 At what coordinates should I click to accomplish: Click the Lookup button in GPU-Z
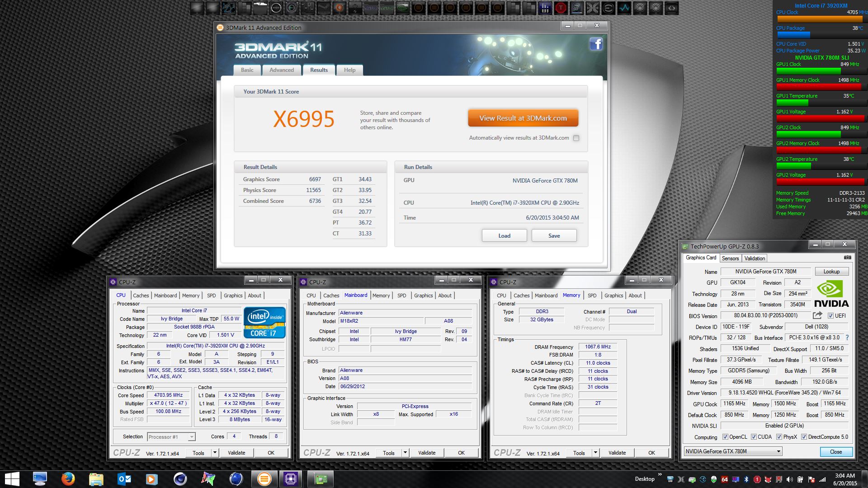(831, 272)
